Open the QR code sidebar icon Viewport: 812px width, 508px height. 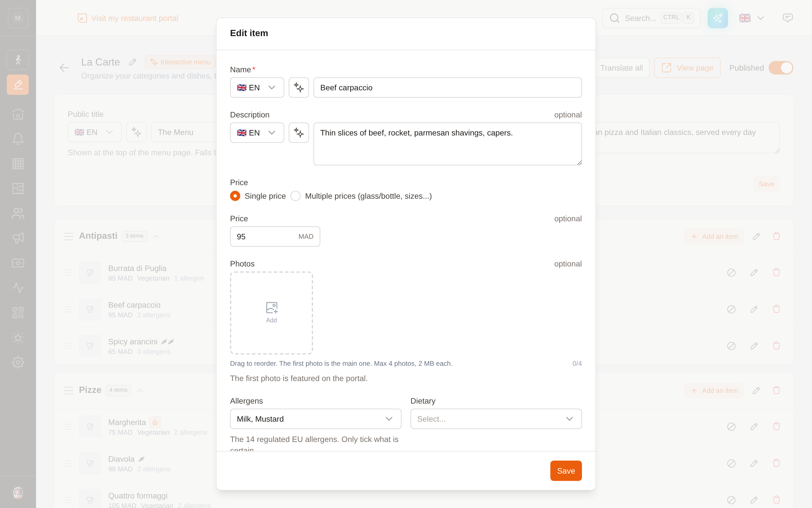(18, 313)
